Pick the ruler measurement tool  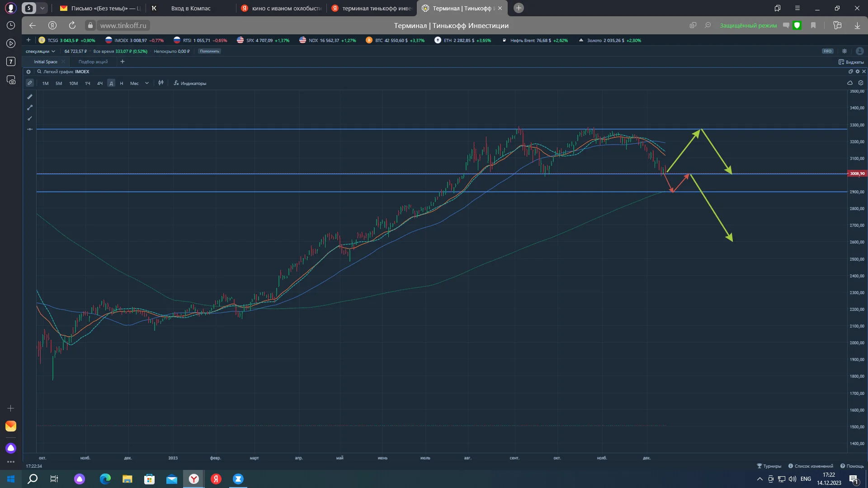[x=30, y=97]
